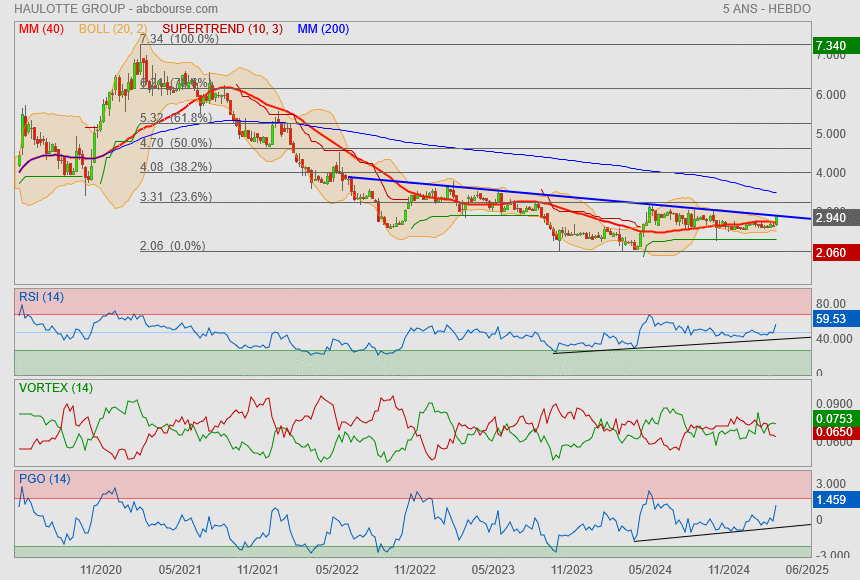Screen dimensions: 860x580
Task: Click the 5.000 price axis value
Action: pyautogui.click(x=830, y=133)
